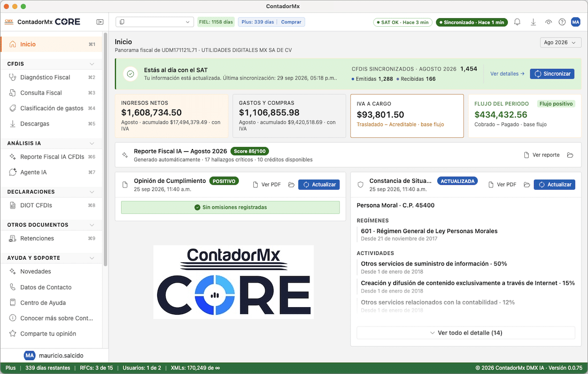Open the help question-mark icon
588x374 pixels.
pos(562,22)
